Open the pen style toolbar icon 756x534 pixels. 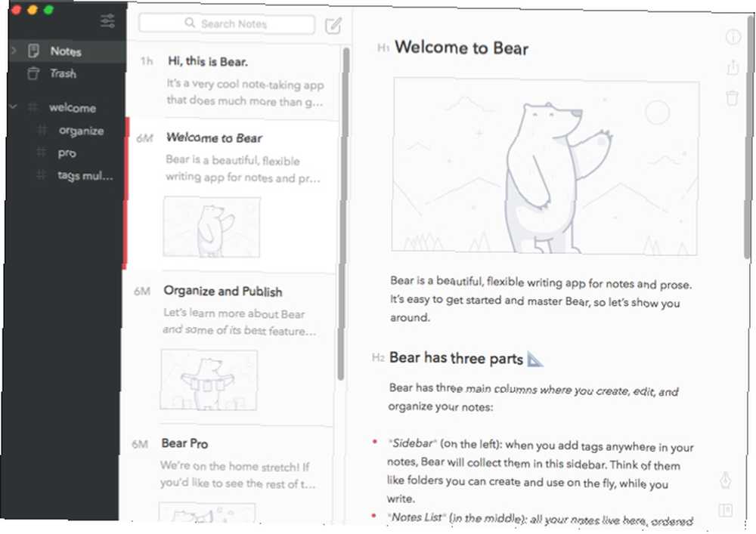(x=725, y=480)
